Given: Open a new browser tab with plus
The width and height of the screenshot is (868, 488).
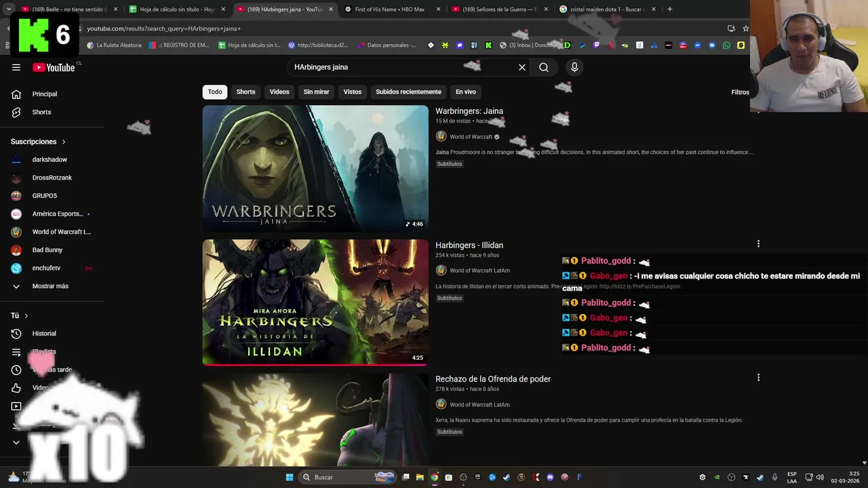Looking at the screenshot, I should tap(669, 9).
